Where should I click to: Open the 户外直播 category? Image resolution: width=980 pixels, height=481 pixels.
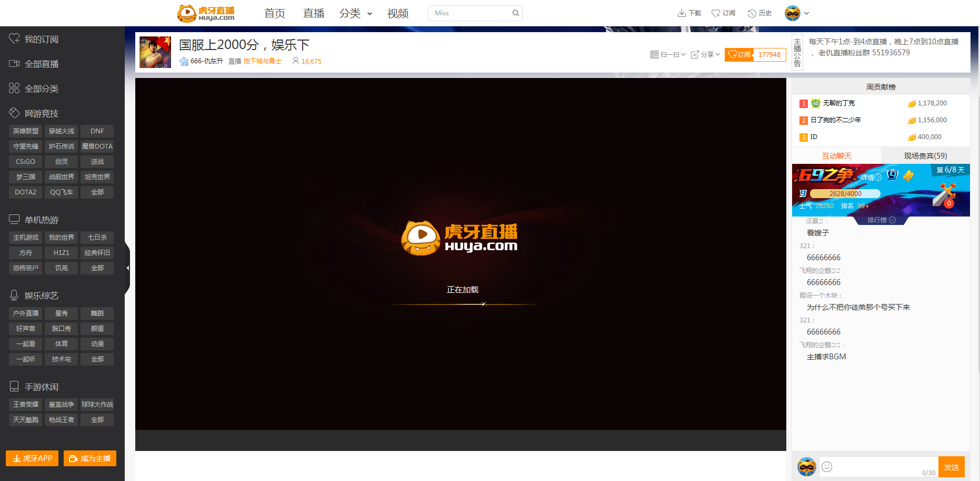(x=26, y=313)
